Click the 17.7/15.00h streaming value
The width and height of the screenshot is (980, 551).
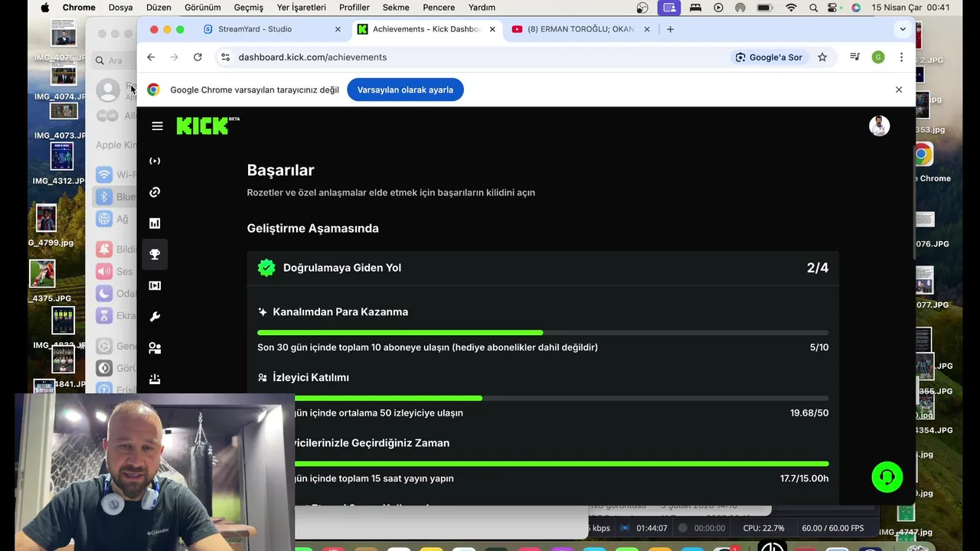(x=805, y=478)
